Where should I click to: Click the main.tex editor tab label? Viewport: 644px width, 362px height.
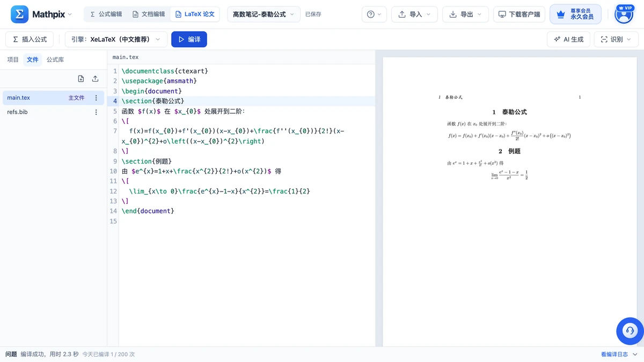(x=126, y=57)
